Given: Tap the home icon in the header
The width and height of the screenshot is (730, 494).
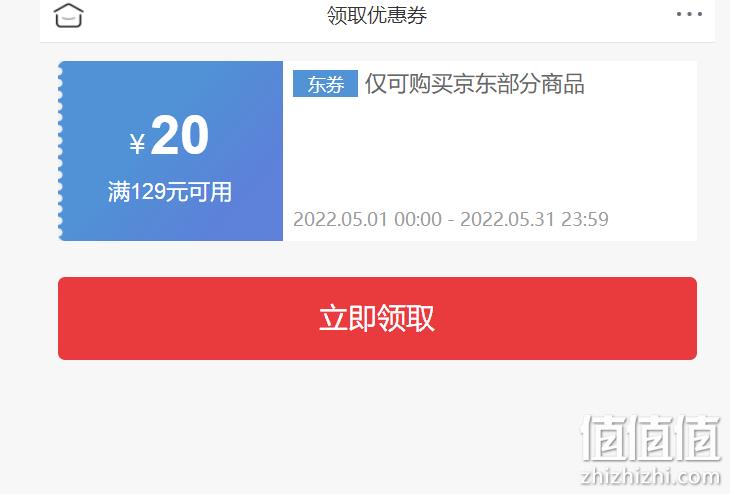Looking at the screenshot, I should click(68, 15).
